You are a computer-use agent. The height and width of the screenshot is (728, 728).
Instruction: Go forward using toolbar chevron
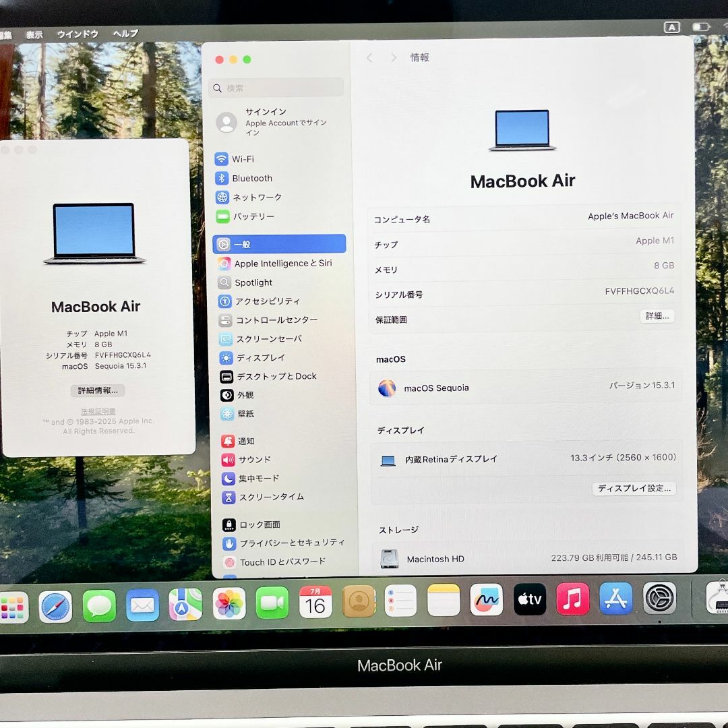tap(394, 57)
